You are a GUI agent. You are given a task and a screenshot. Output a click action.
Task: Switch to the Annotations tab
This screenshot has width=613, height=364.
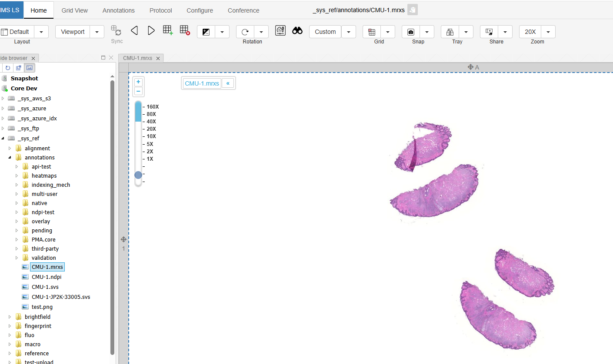(x=119, y=10)
